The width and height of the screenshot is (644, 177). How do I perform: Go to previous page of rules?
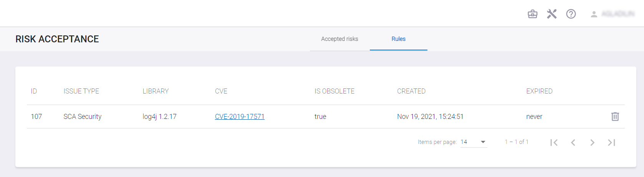pos(573,142)
